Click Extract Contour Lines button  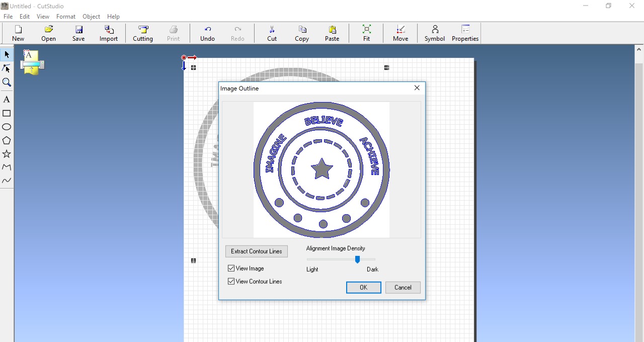coord(257,251)
